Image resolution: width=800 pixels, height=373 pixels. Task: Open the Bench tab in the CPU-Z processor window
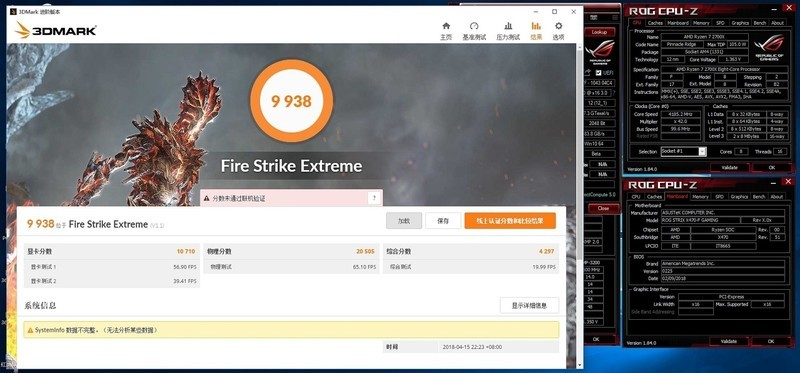pyautogui.click(x=760, y=23)
